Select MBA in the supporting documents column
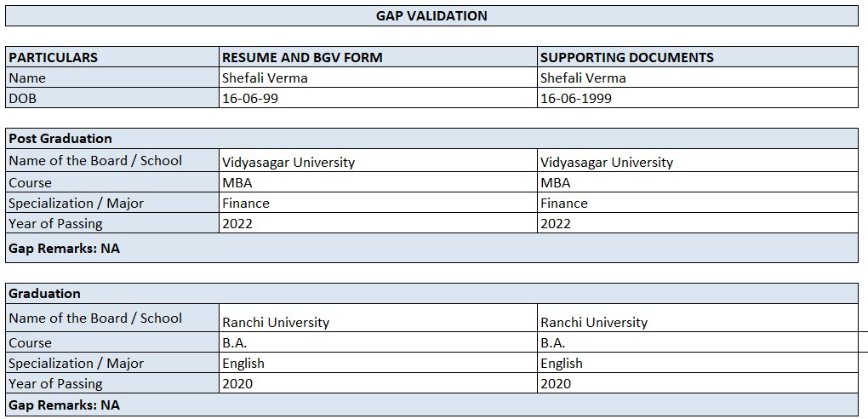This screenshot has height=419, width=868. click(x=556, y=182)
